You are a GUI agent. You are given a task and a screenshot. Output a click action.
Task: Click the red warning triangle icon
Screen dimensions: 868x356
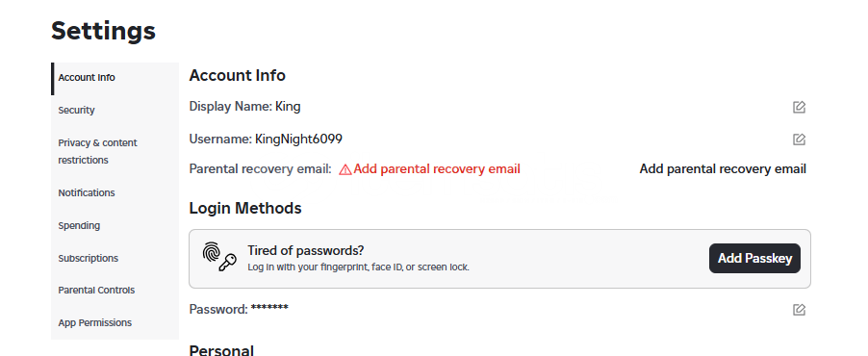(345, 169)
